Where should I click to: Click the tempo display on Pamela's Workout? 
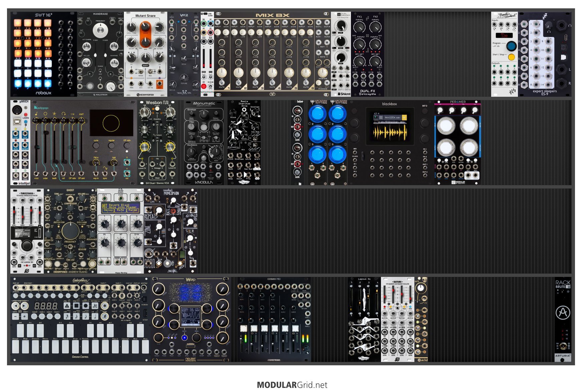point(504,35)
